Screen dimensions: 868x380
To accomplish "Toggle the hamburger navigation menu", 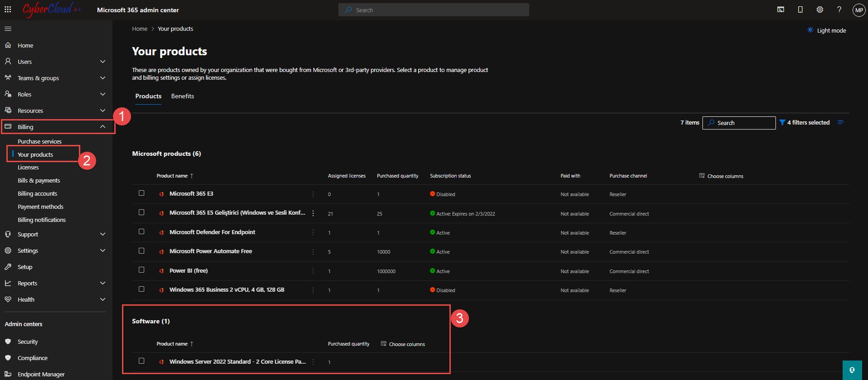I will [x=8, y=29].
